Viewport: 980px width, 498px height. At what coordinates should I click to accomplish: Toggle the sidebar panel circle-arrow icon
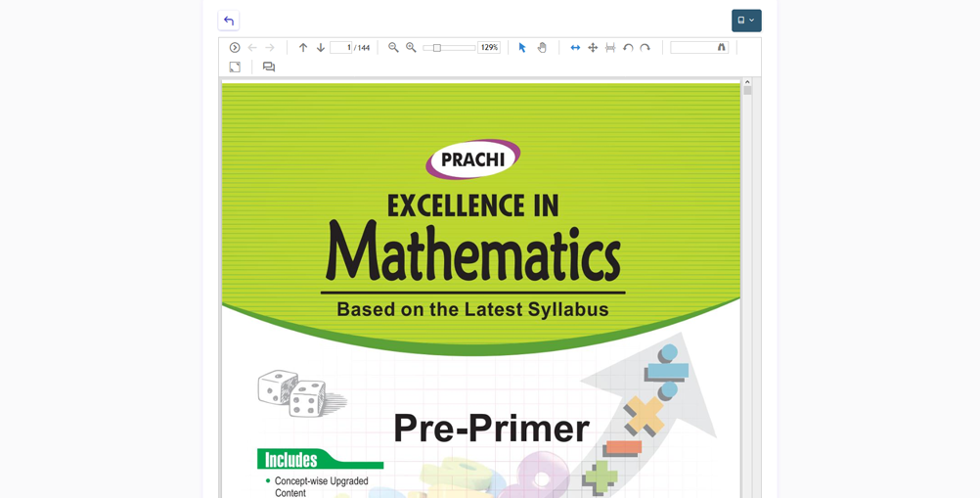[235, 48]
